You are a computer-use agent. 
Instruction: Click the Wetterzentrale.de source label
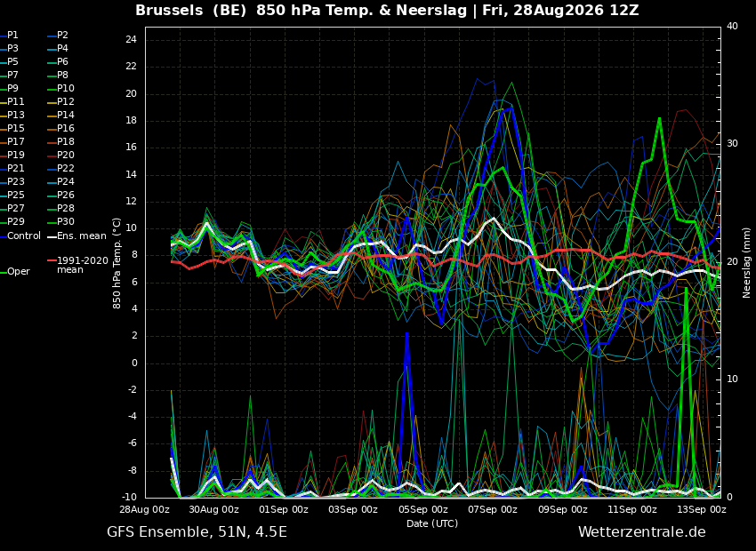642,532
